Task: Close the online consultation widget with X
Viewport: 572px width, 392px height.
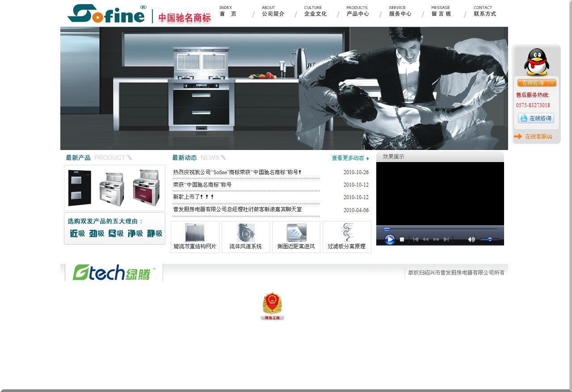Action: (x=552, y=83)
